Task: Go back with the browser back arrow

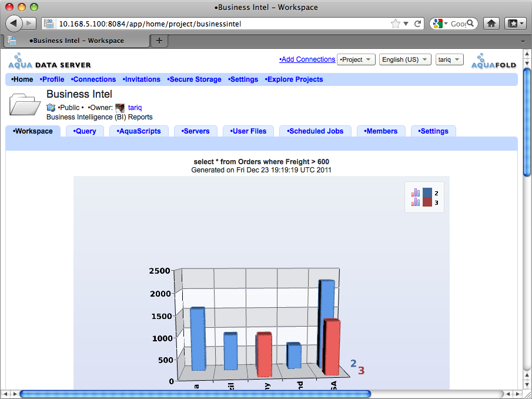Action: point(14,24)
